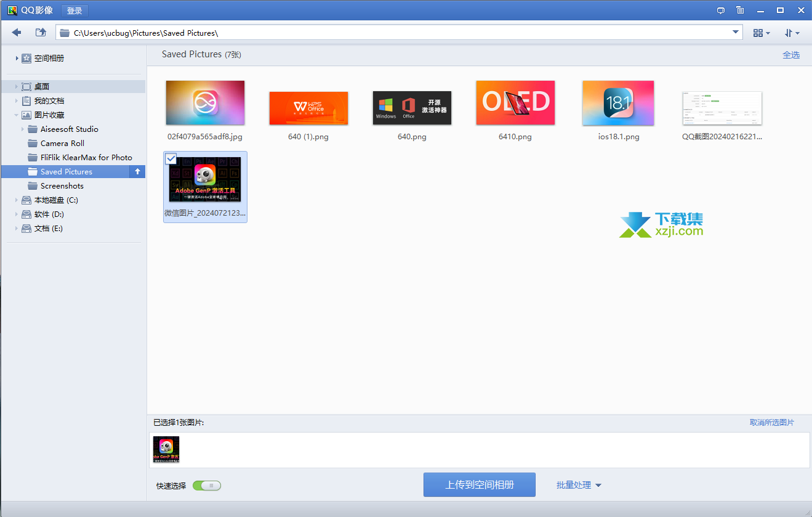This screenshot has height=517, width=812.
Task: Select the 640.png Windows Office thumbnail
Action: click(x=412, y=108)
